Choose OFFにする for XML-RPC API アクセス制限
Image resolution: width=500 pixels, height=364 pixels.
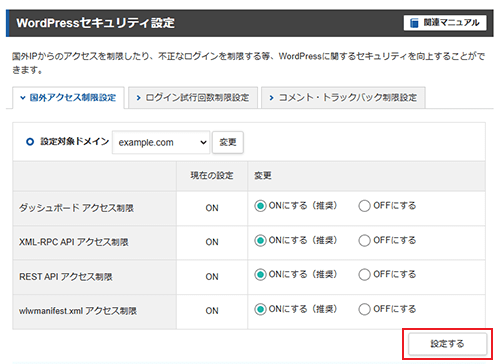(364, 240)
